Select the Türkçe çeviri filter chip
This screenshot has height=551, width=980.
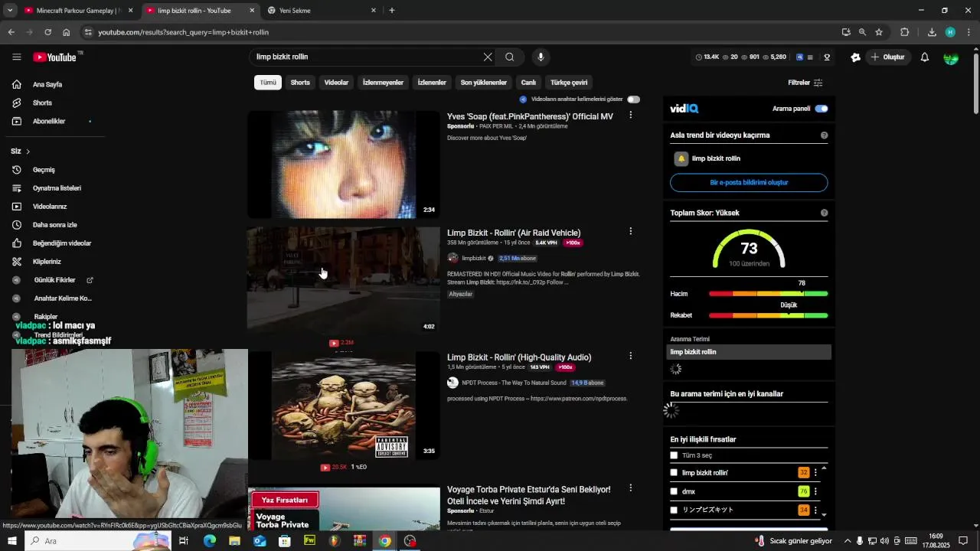(x=569, y=83)
